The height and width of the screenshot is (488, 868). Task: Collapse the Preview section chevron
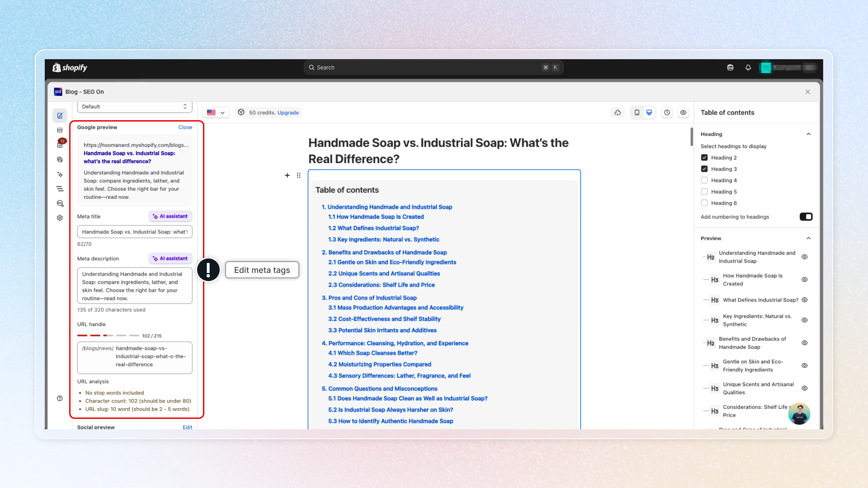coord(808,239)
